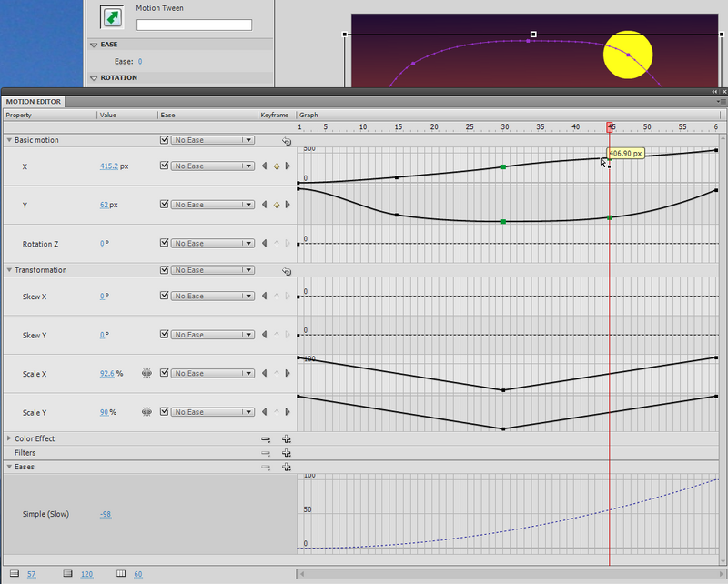
Task: Click link icon beside Scale X value
Action: pyautogui.click(x=146, y=374)
